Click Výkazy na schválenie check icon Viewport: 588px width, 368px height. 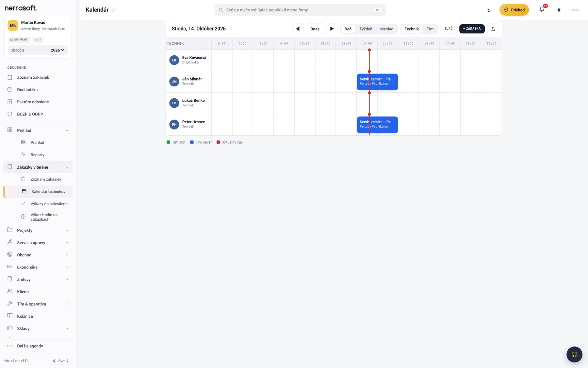(x=23, y=203)
